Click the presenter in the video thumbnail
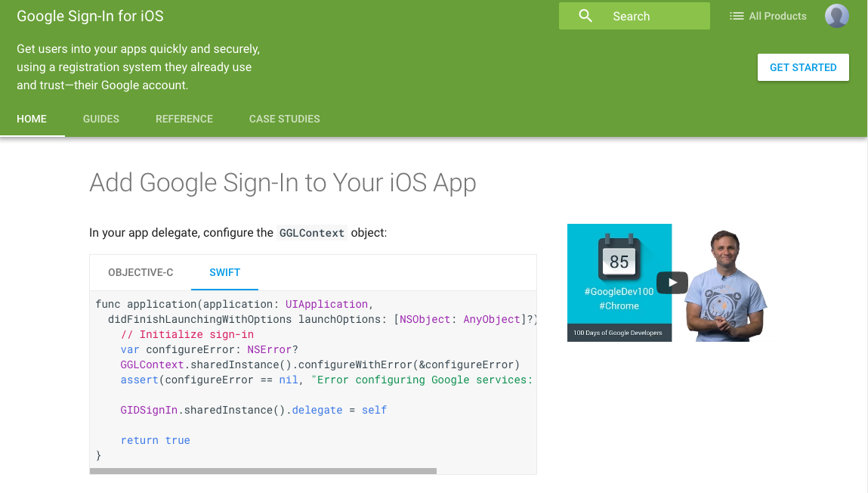 click(x=724, y=284)
